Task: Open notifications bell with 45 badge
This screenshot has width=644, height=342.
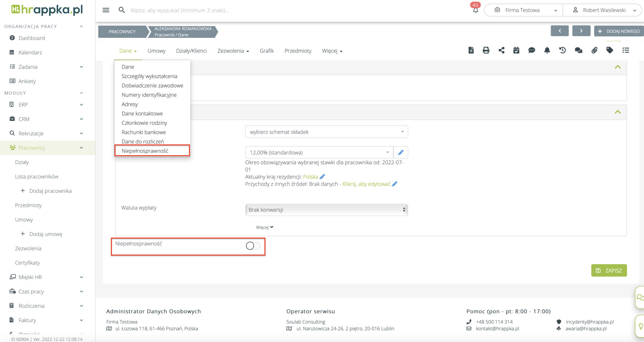Action: pyautogui.click(x=475, y=10)
